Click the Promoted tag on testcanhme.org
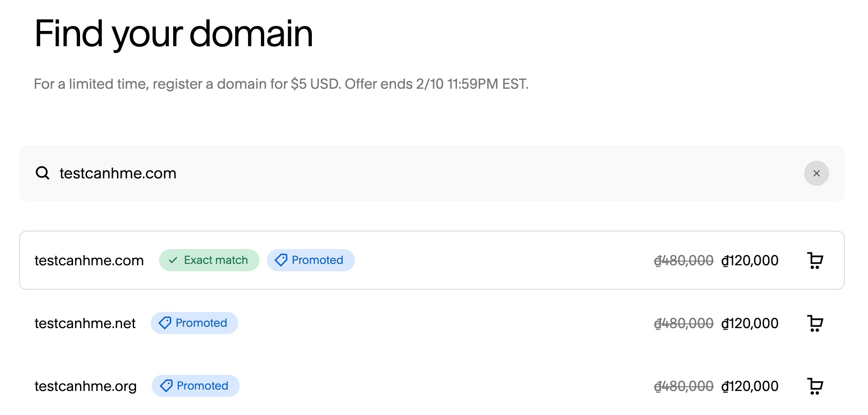 coord(195,386)
